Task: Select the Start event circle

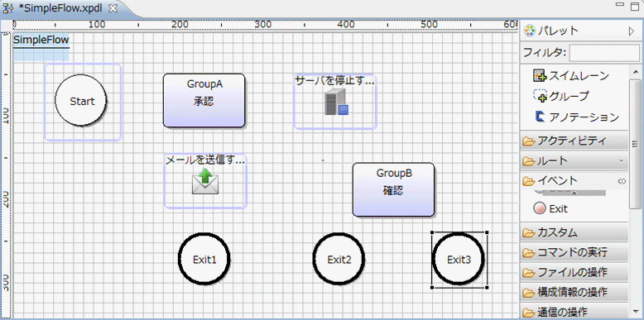Action: coord(81,100)
